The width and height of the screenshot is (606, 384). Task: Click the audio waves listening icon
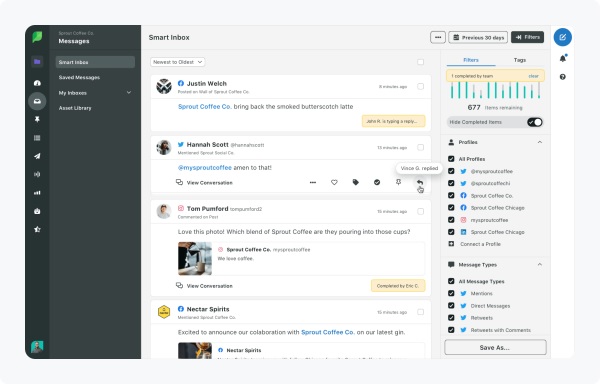click(37, 174)
